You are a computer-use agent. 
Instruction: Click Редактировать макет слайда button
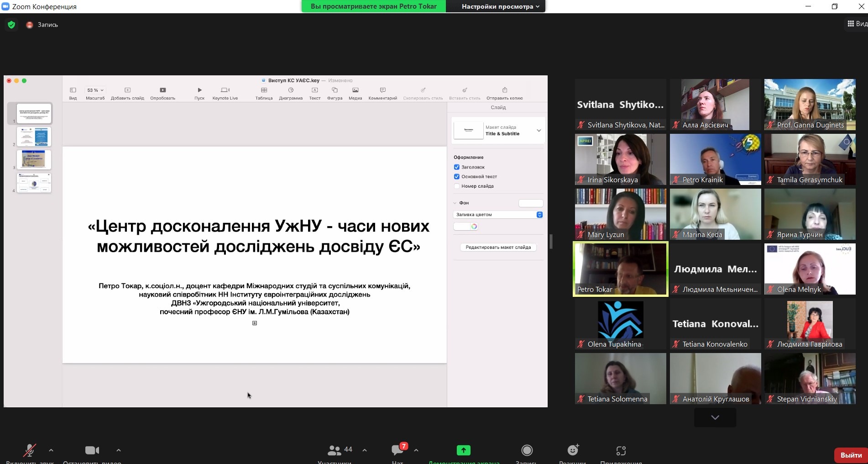pos(498,248)
